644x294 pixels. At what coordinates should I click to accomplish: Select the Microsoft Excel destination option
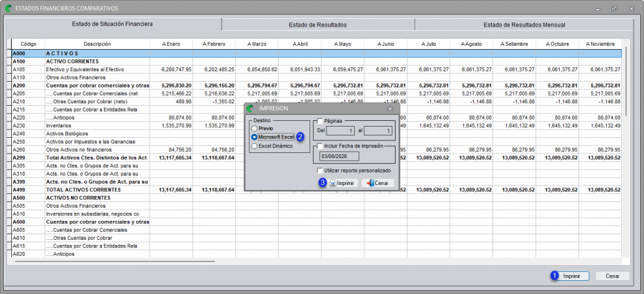273,137
